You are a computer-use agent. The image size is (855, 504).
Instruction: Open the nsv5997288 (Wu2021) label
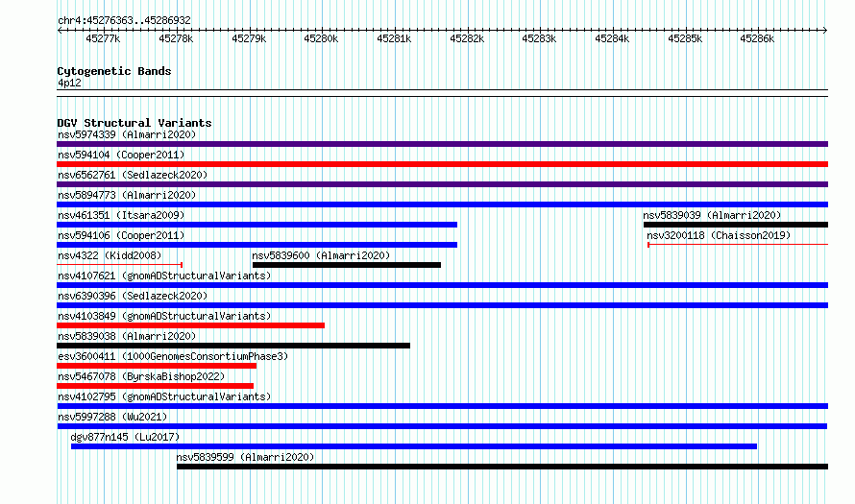(112, 417)
